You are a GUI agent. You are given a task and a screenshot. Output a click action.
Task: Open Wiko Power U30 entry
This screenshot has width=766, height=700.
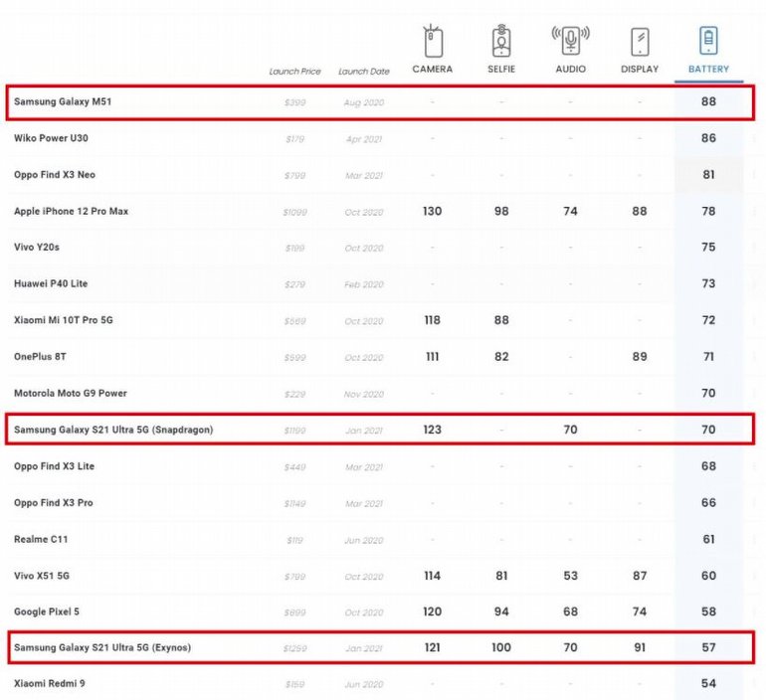point(51,138)
